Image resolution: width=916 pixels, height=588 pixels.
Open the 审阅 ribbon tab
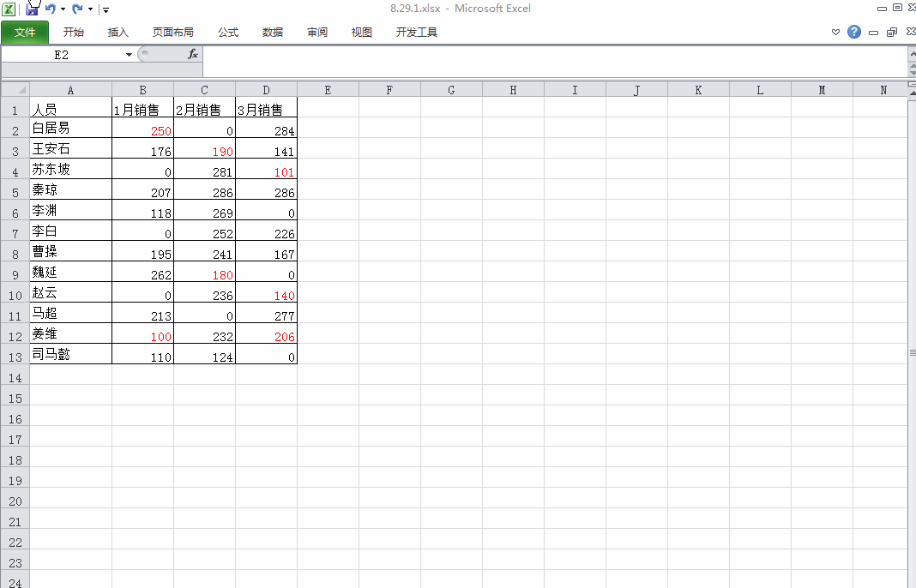pos(317,32)
